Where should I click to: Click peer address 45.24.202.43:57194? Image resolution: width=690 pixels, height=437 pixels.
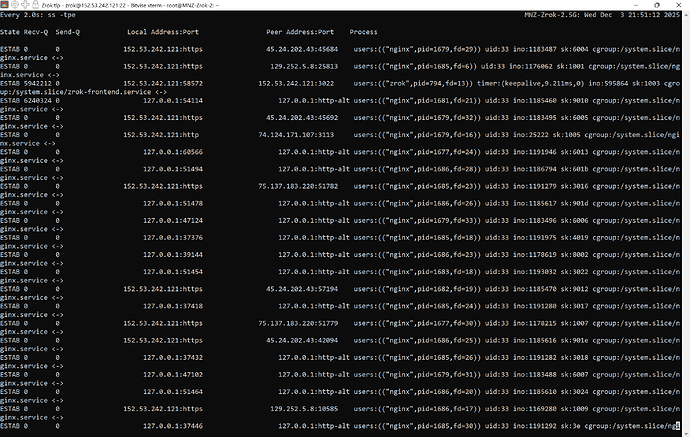tap(302, 290)
